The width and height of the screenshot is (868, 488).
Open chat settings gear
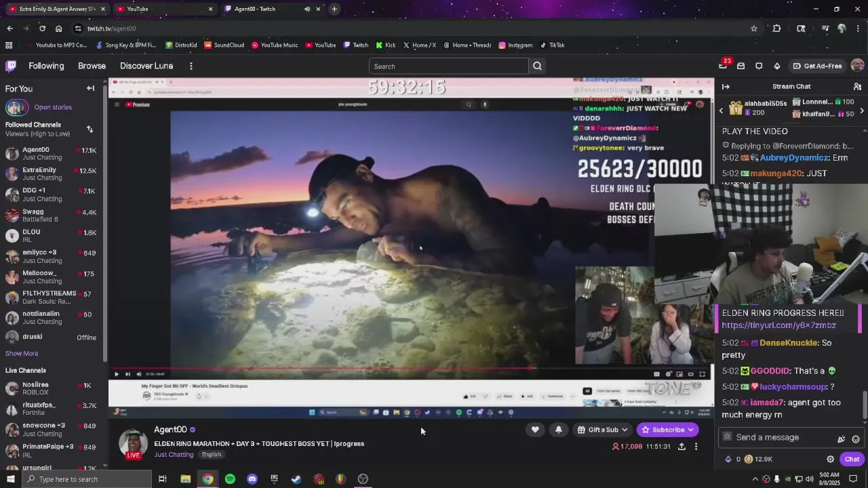click(830, 459)
